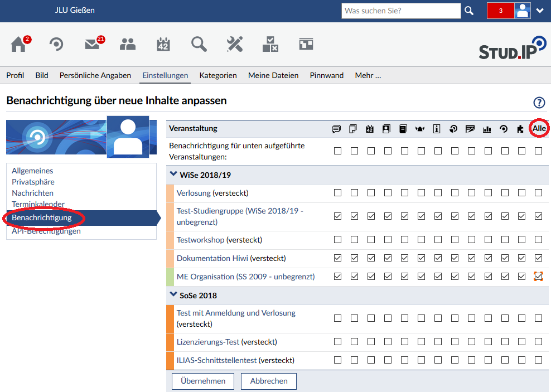
Task: Open Privatsphäre settings link in sidebar
Action: coord(33,182)
